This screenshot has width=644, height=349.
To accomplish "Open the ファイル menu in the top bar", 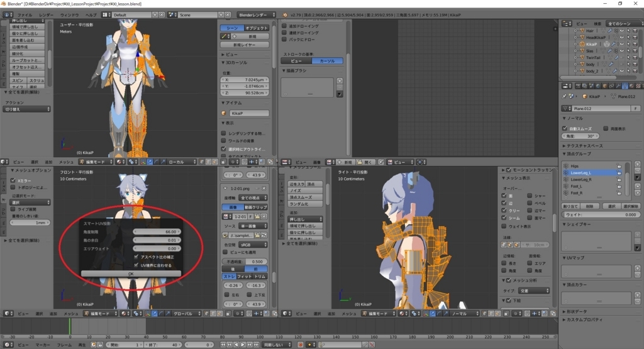I will (25, 15).
